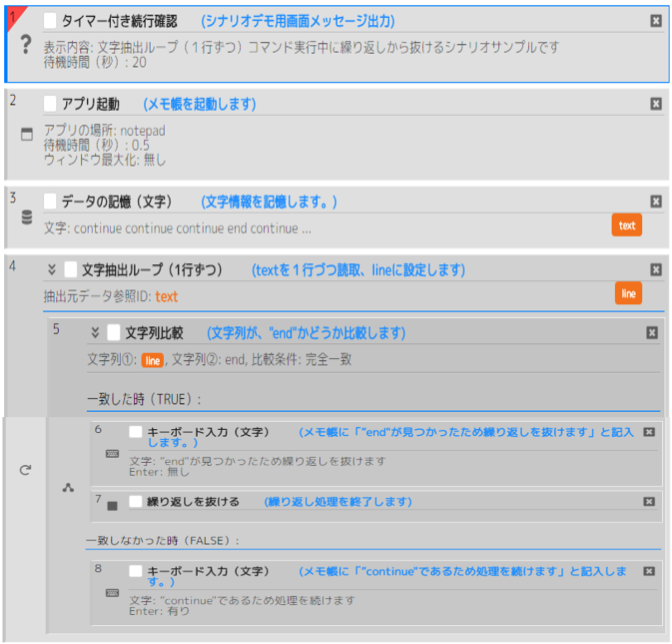Screen dimensions: 672x644
Task: Click the database icon on データの記憶 step
Action: pyautogui.click(x=27, y=217)
